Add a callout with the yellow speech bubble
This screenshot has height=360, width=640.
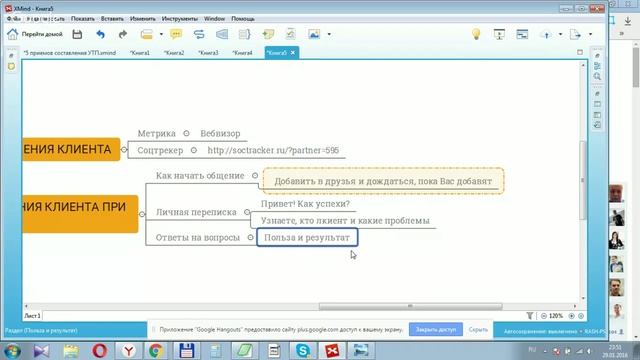click(x=176, y=34)
